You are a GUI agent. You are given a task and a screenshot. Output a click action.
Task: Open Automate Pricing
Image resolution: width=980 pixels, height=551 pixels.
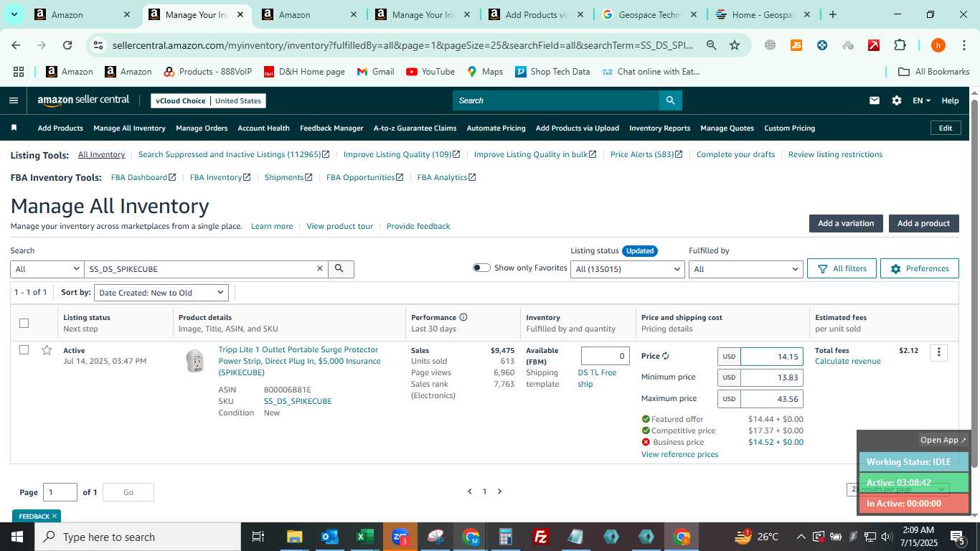[x=496, y=128]
